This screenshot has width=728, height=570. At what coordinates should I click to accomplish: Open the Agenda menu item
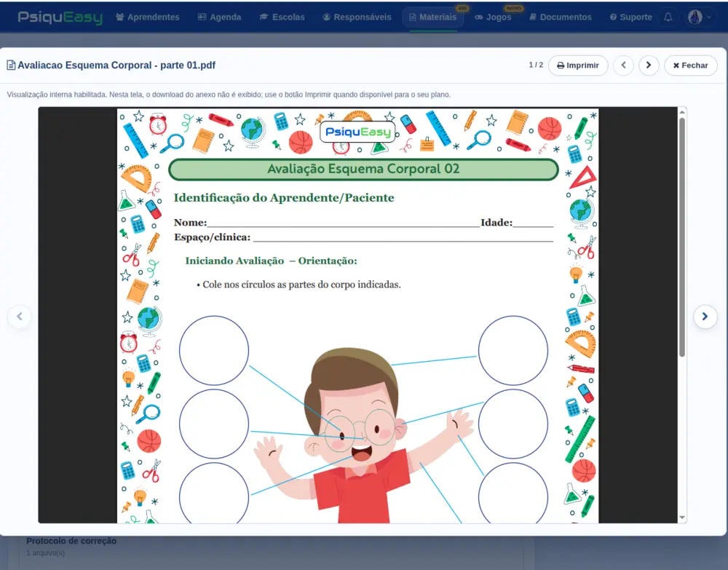point(220,17)
